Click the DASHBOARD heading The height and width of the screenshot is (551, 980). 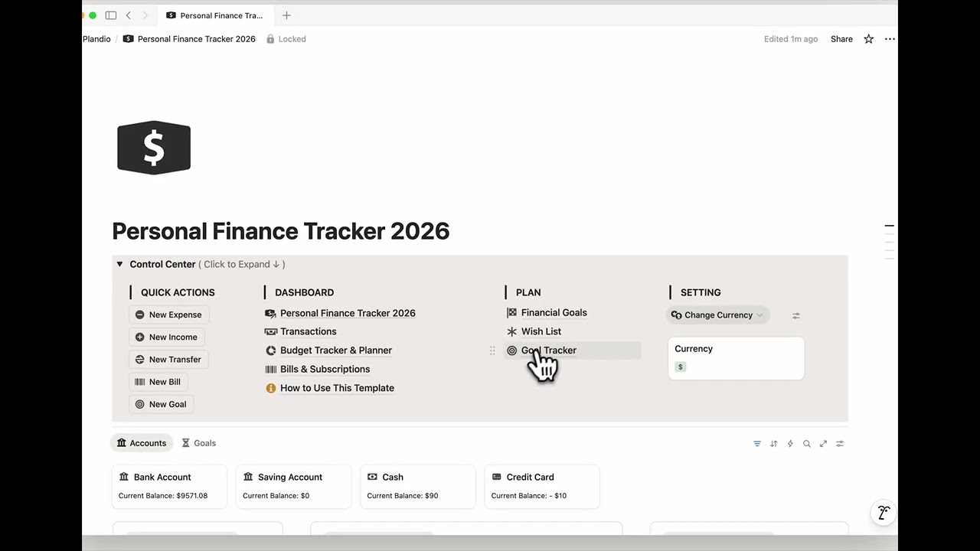pos(304,292)
